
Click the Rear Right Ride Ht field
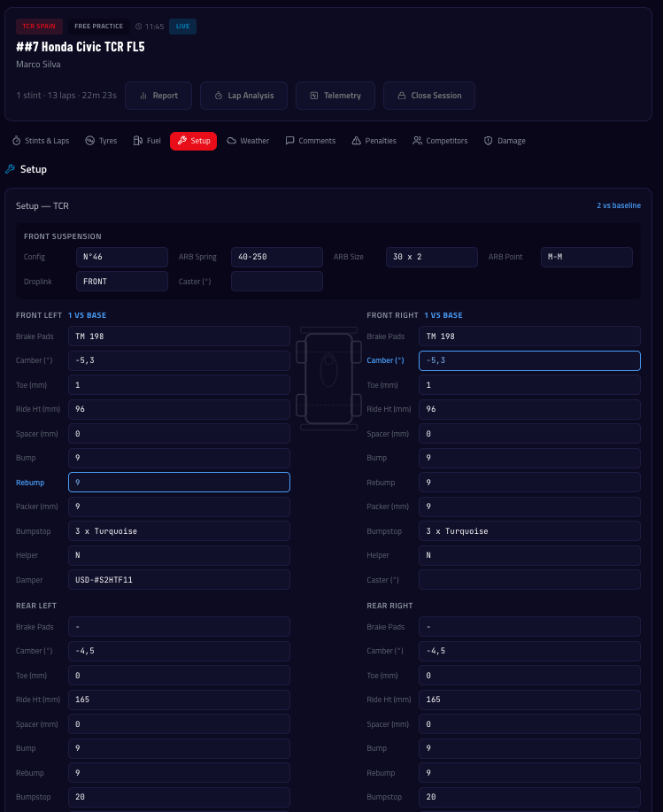529,700
